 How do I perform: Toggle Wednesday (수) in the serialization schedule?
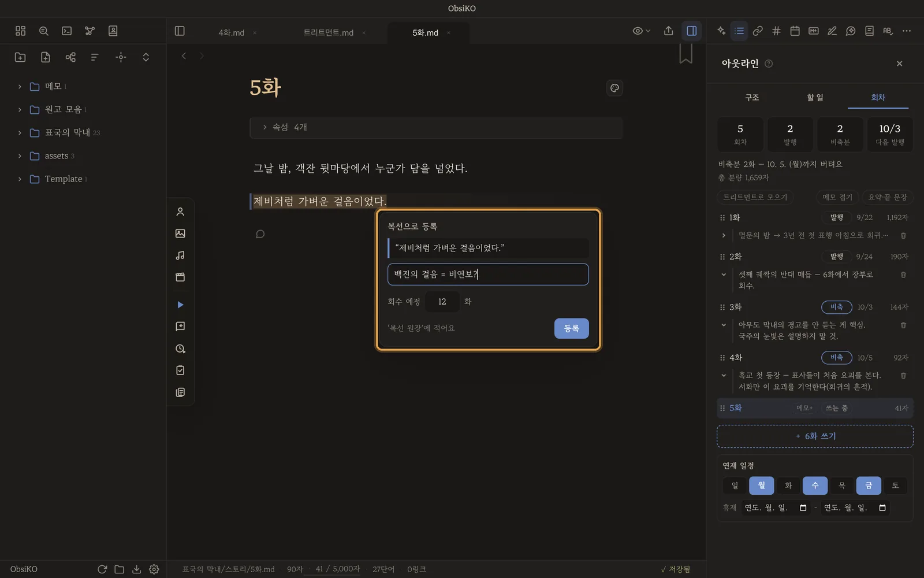(x=815, y=486)
